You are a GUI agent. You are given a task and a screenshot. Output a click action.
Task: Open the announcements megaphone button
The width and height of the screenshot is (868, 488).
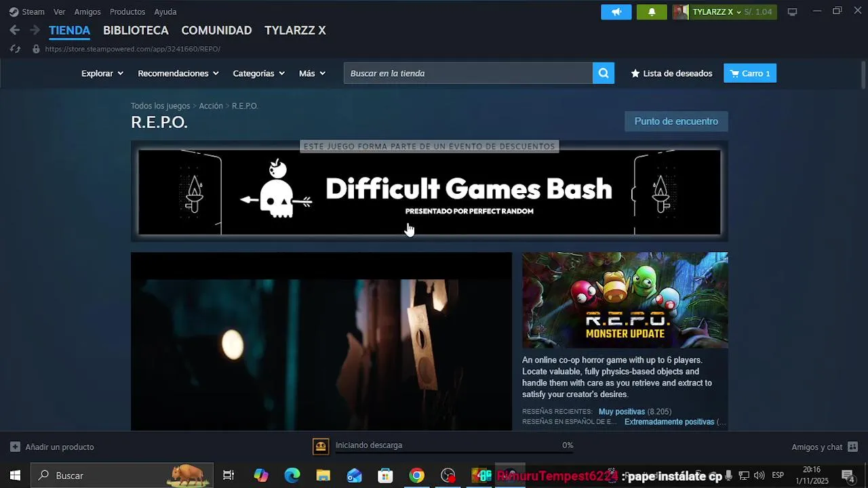[x=616, y=12]
